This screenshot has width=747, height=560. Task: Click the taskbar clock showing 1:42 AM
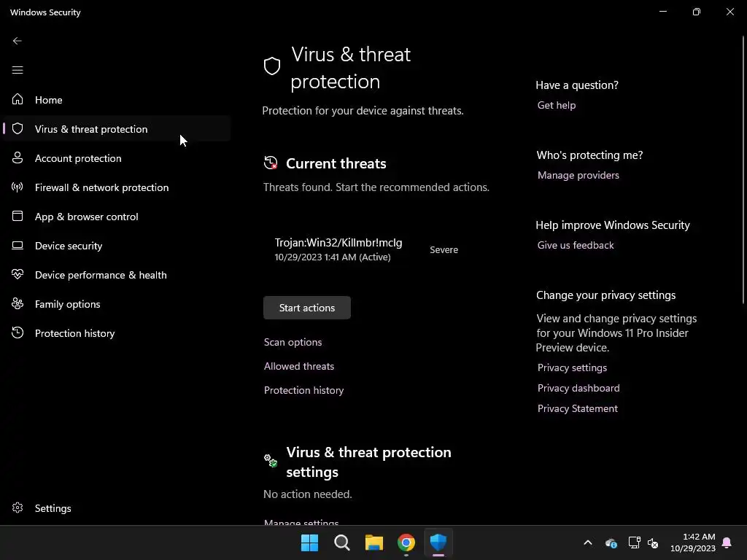pyautogui.click(x=693, y=542)
